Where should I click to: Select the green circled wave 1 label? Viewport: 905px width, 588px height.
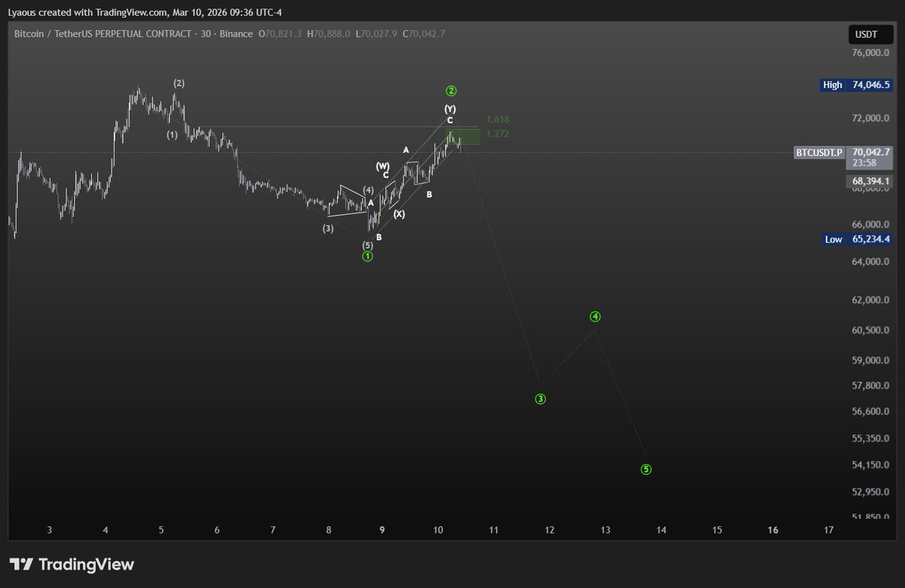point(367,256)
